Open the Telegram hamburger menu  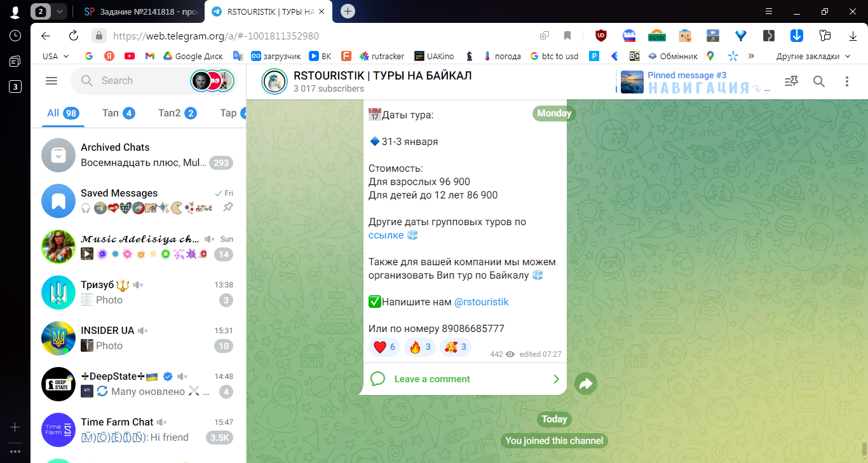51,81
